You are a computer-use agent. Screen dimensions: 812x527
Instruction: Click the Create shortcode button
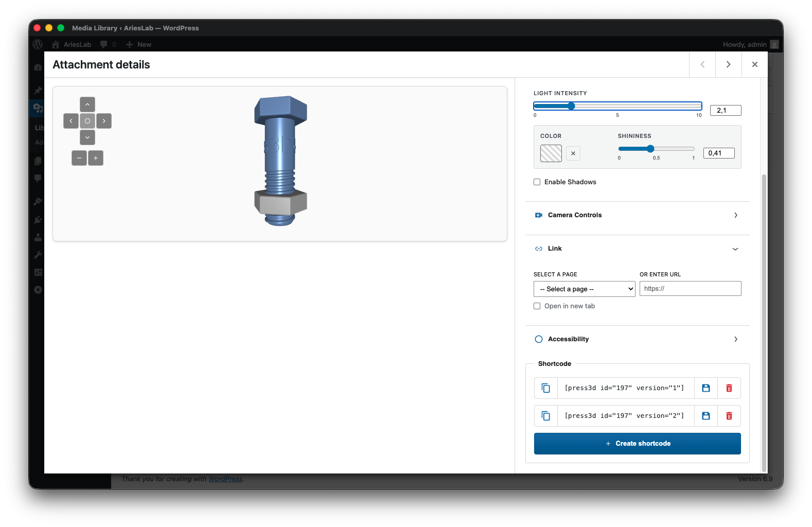[637, 444]
